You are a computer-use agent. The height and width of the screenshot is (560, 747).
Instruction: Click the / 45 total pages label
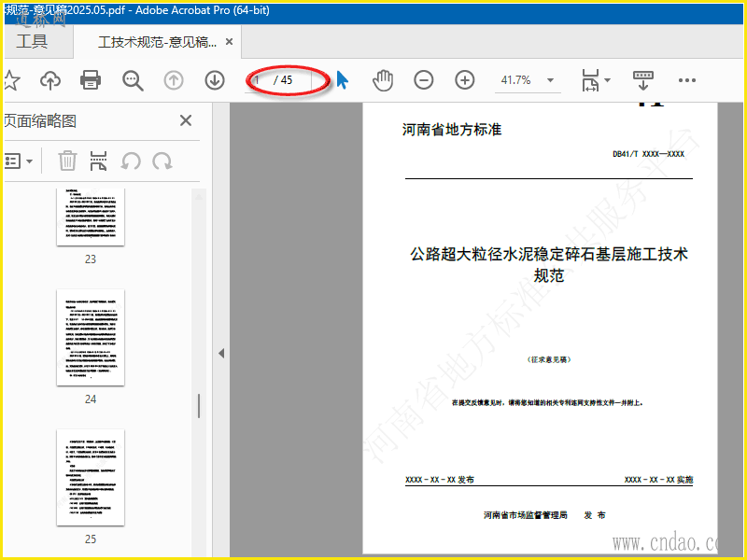pyautogui.click(x=283, y=80)
